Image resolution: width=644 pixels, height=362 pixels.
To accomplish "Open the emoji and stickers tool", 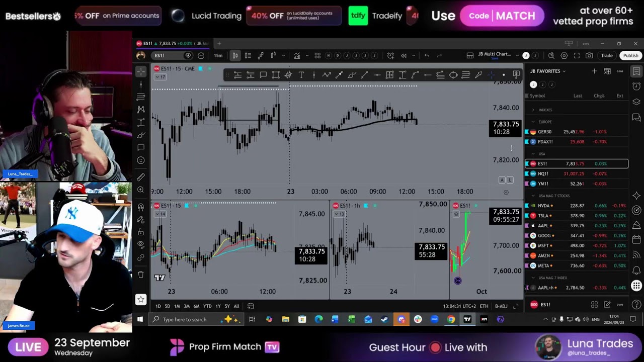I will pyautogui.click(x=141, y=160).
